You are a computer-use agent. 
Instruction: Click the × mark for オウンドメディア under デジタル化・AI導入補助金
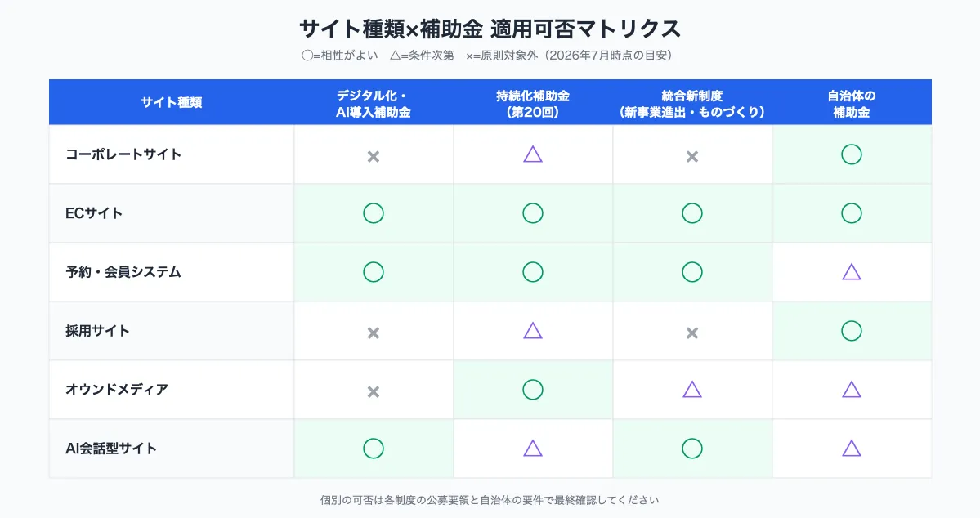(x=374, y=392)
